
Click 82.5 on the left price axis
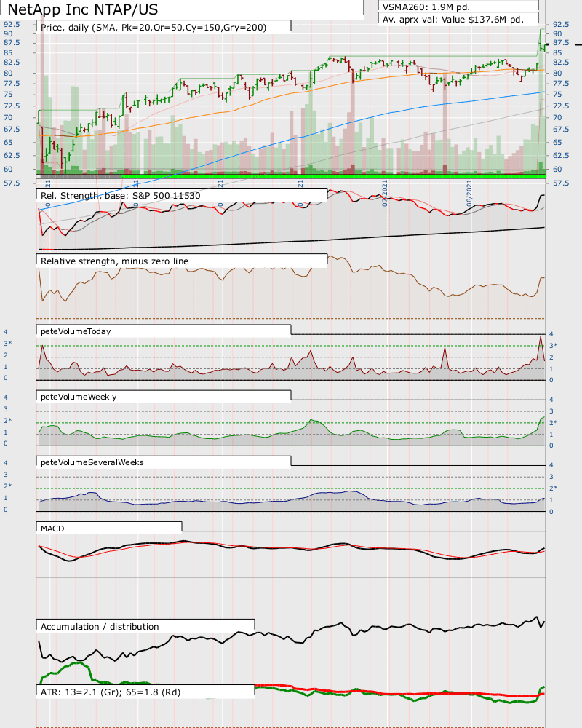tap(12, 62)
